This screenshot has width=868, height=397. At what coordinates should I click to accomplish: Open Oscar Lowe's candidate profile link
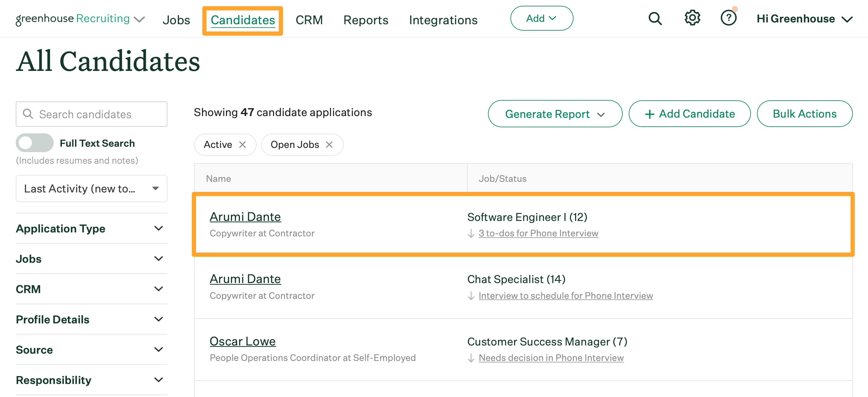(x=242, y=341)
